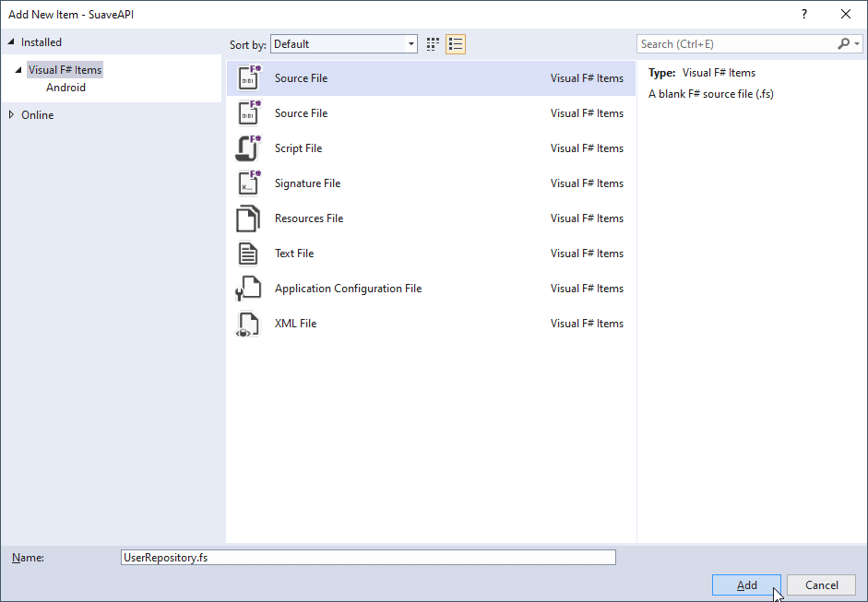Click the 'Sort by:' label

(248, 45)
